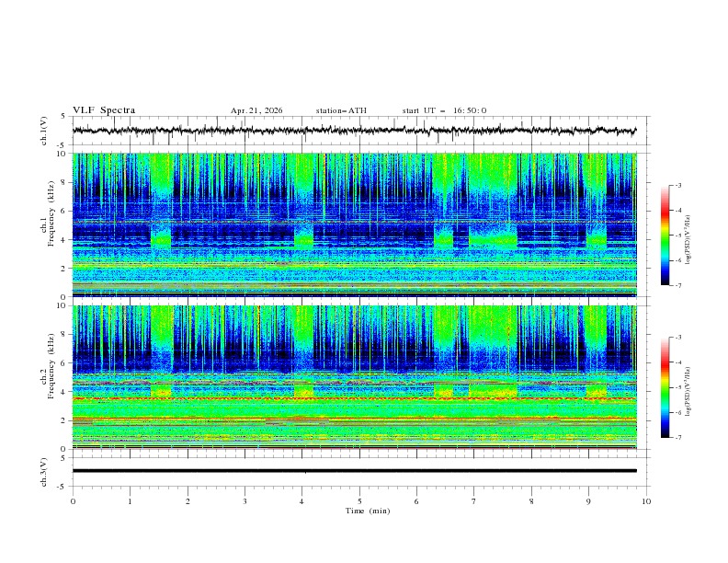Click the ch.3 voltage flat trace

point(354,471)
